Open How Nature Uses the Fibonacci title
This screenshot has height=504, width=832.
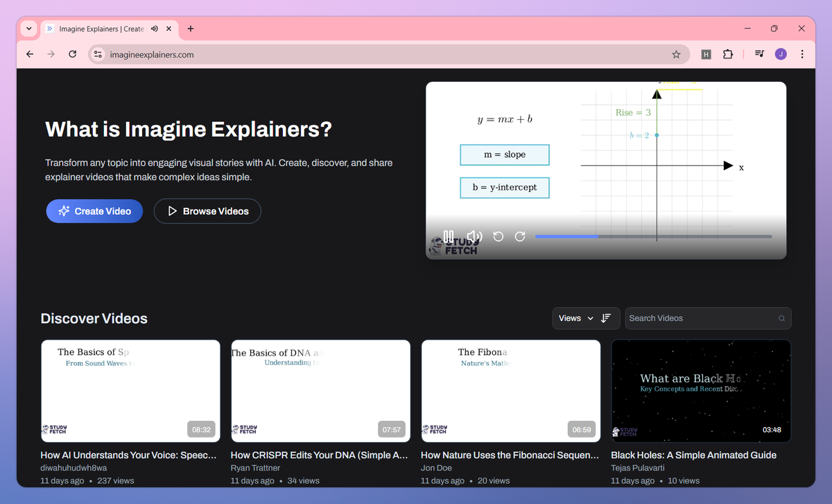(510, 455)
